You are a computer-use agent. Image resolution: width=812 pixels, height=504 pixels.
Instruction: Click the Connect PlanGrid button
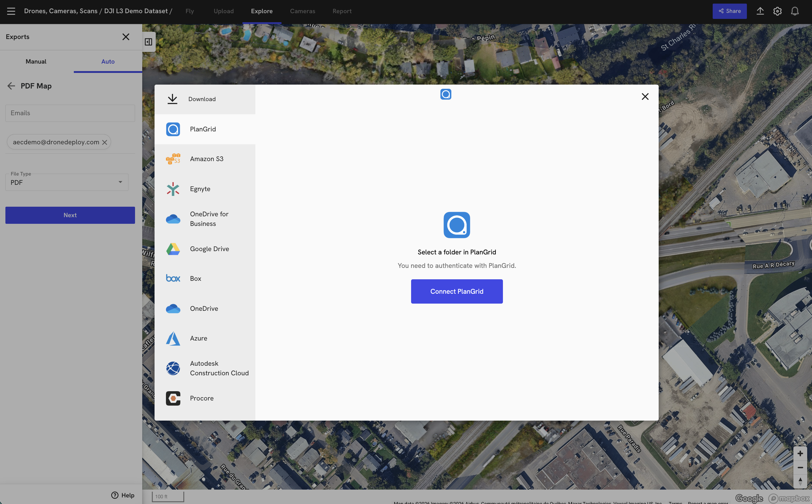click(x=457, y=291)
